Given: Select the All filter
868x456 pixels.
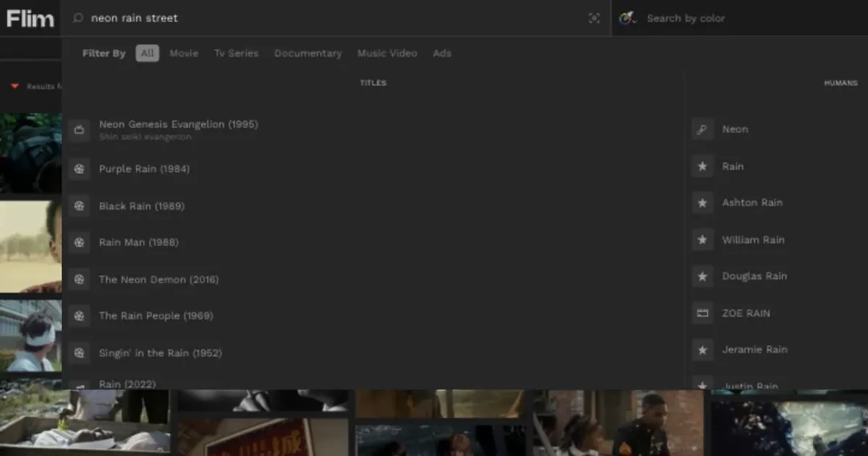Looking at the screenshot, I should coord(148,53).
